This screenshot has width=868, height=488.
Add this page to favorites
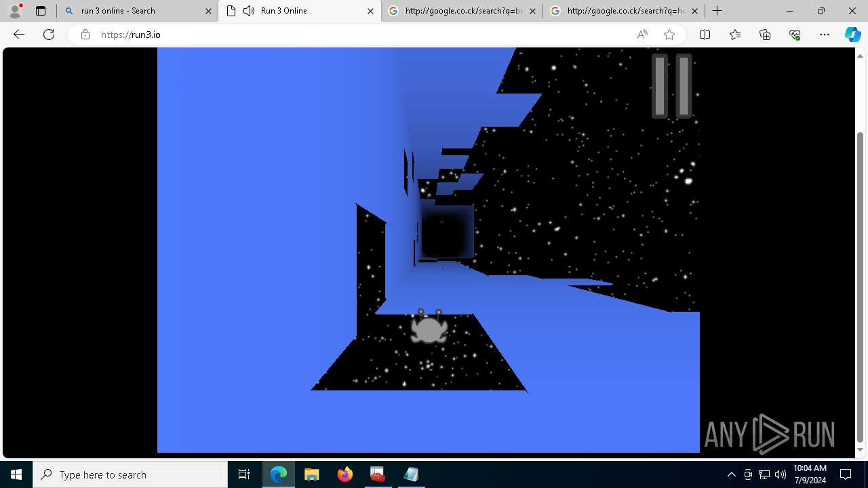click(x=669, y=35)
